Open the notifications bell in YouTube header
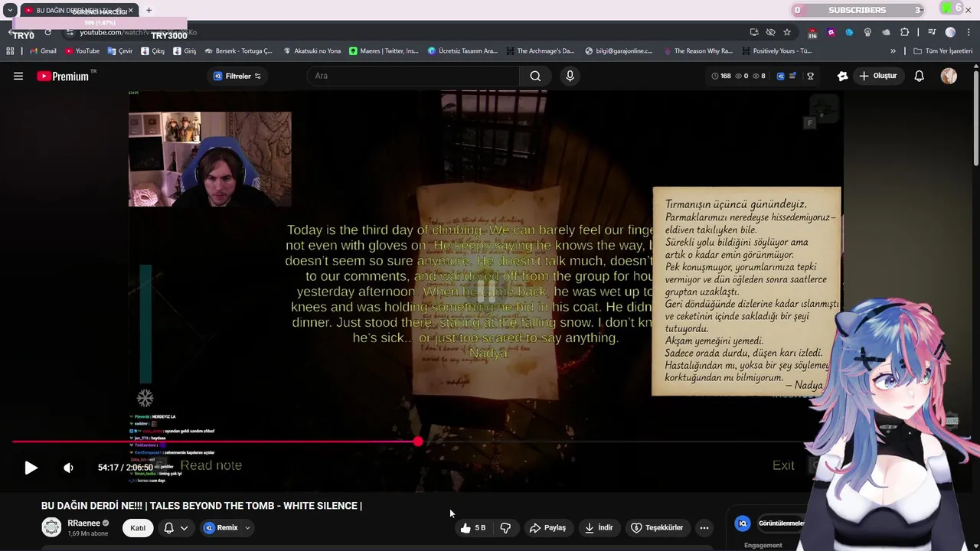Viewport: 980px width, 551px height. [x=920, y=76]
